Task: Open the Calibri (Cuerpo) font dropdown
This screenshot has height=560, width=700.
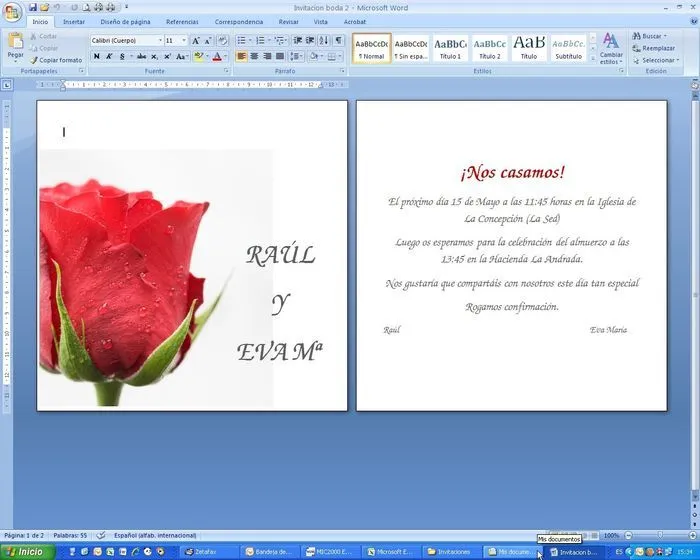Action: tap(160, 41)
